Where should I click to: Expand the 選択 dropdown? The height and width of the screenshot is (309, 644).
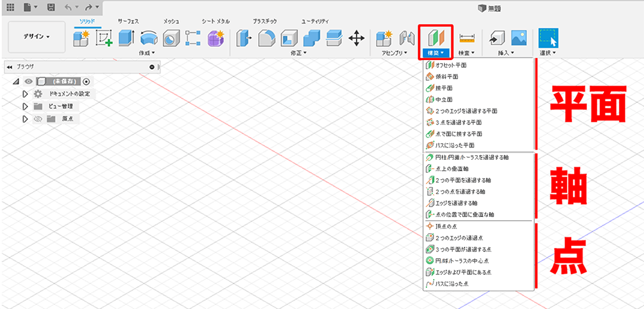548,53
